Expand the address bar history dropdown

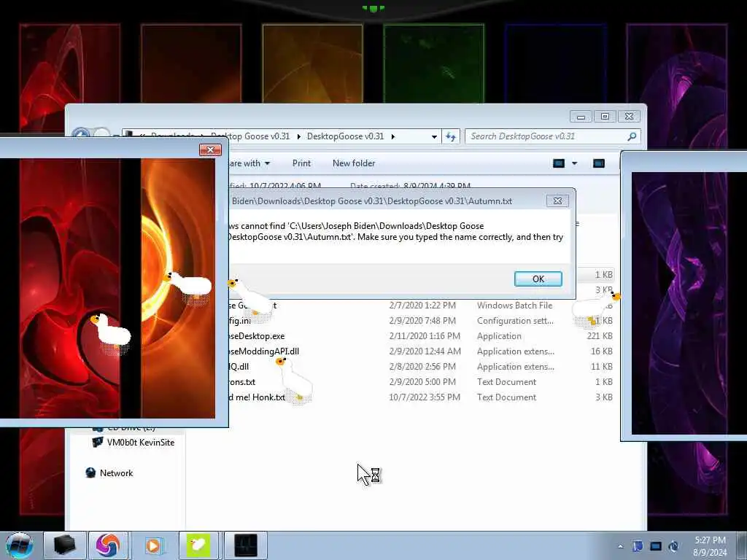point(434,136)
